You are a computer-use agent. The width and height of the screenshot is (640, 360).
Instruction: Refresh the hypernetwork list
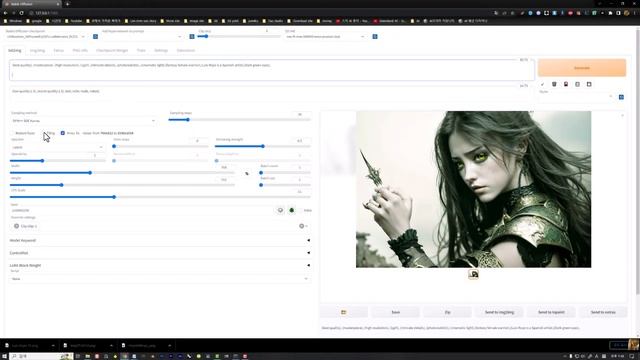192,37
